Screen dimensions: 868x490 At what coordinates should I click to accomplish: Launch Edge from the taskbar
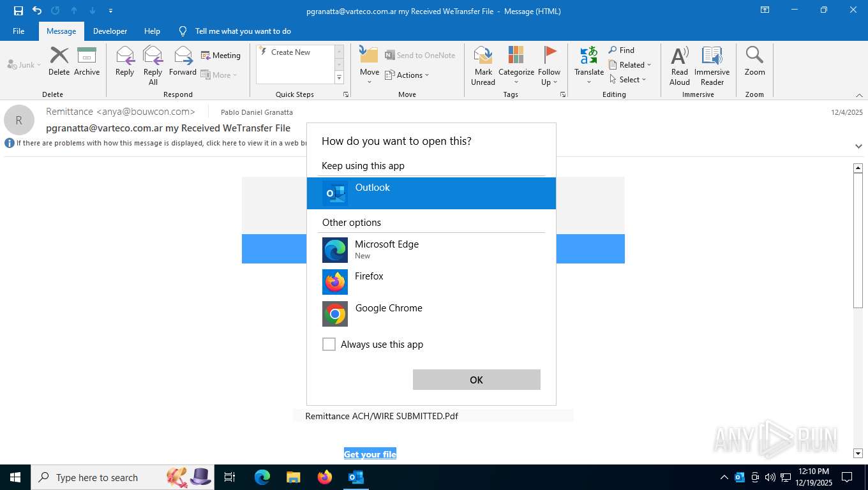[x=262, y=477]
